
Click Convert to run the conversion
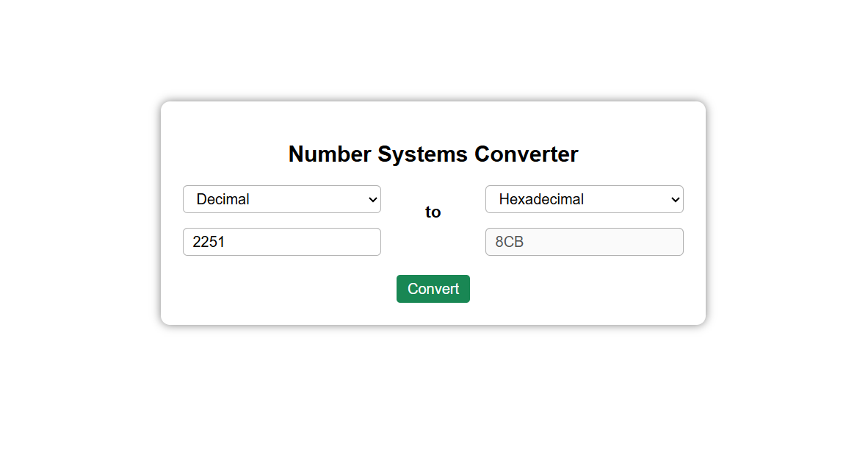click(x=433, y=288)
